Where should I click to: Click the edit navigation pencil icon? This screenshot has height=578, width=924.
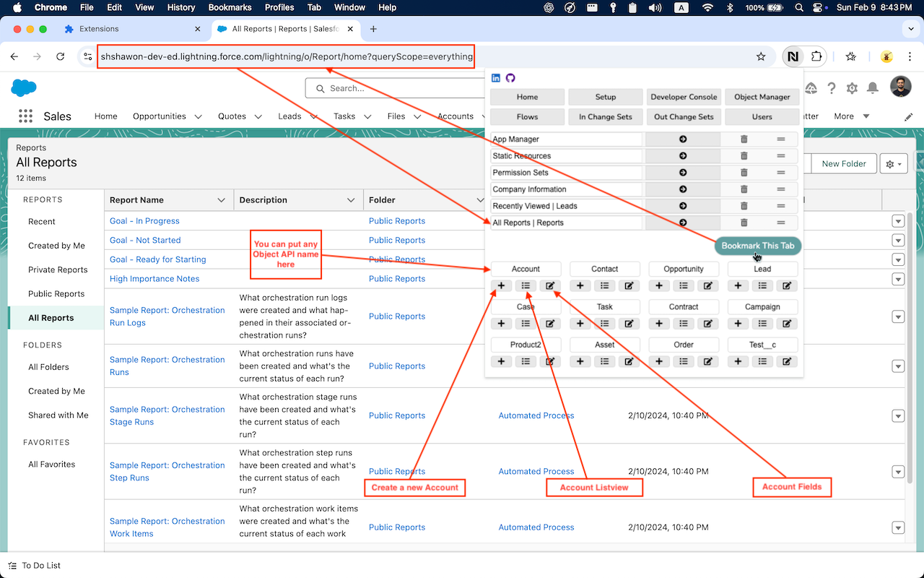tap(908, 116)
